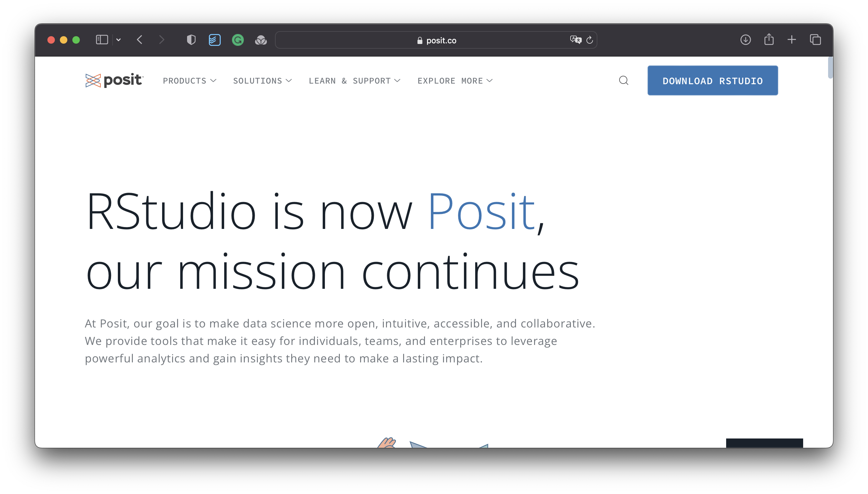Open the Explore More menu
This screenshot has height=494, width=868.
[455, 81]
